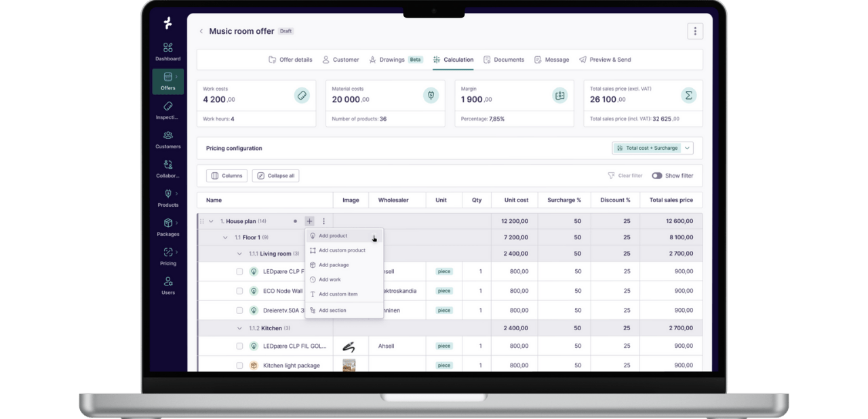Open Dashboard from the sidebar
This screenshot has height=419, width=868.
[167, 52]
